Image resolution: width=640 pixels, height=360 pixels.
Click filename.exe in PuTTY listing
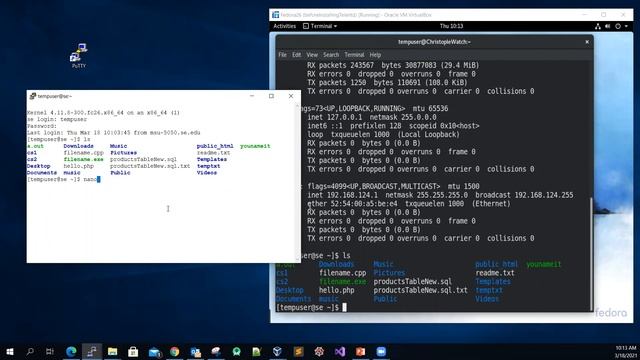[83, 160]
